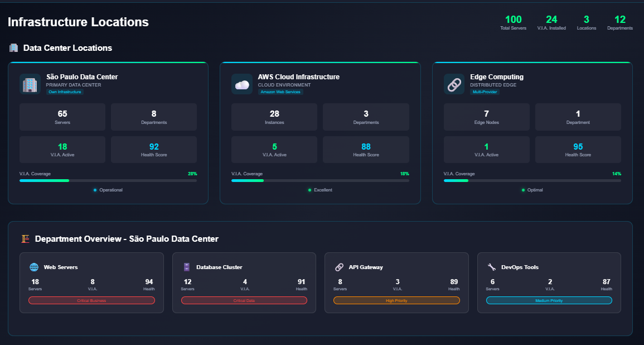644x345 pixels.
Task: Click the Database Cluster cabinet icon
Action: click(x=187, y=267)
